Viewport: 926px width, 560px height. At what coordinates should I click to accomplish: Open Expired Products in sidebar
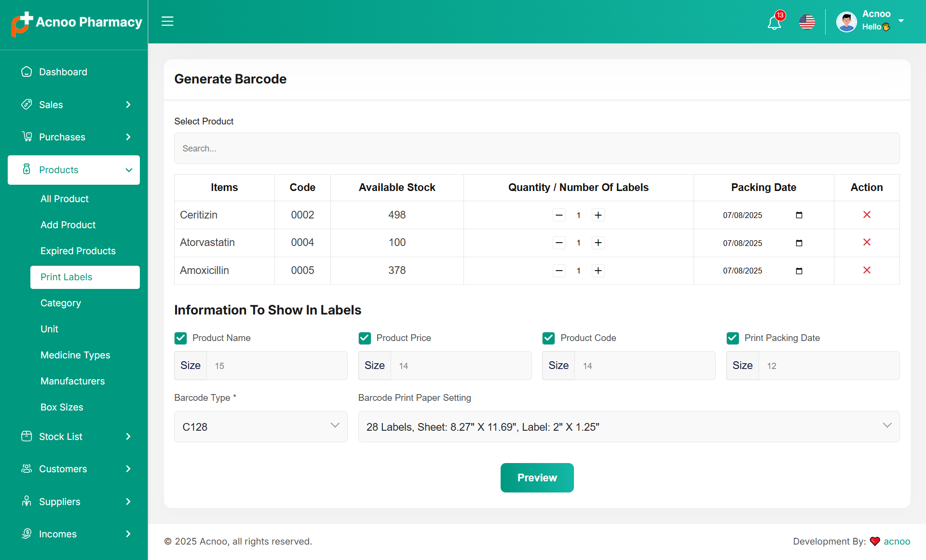(78, 251)
